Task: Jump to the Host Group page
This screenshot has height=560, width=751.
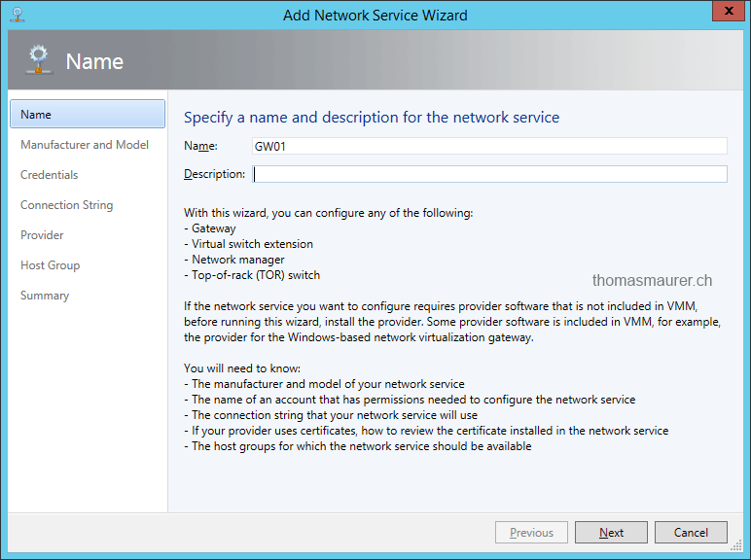Action: pyautogui.click(x=51, y=265)
